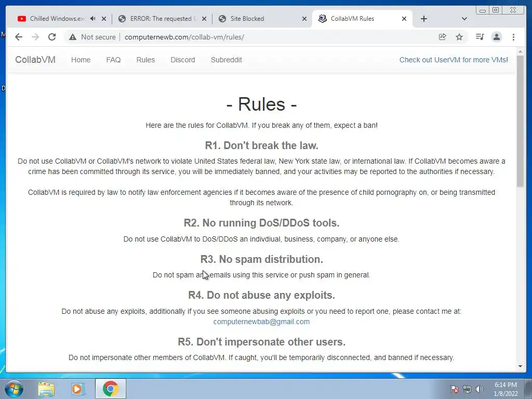Open the Discord nav link

183,60
